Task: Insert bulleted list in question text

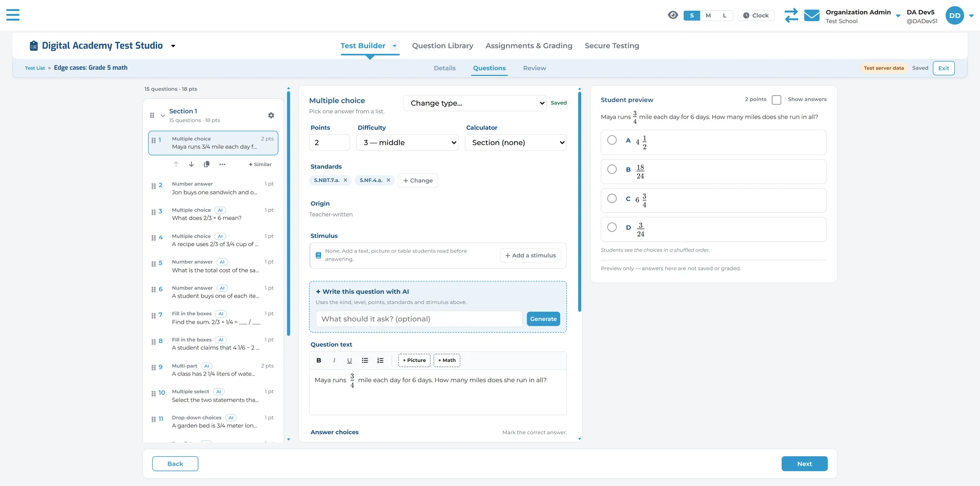Action: point(365,360)
